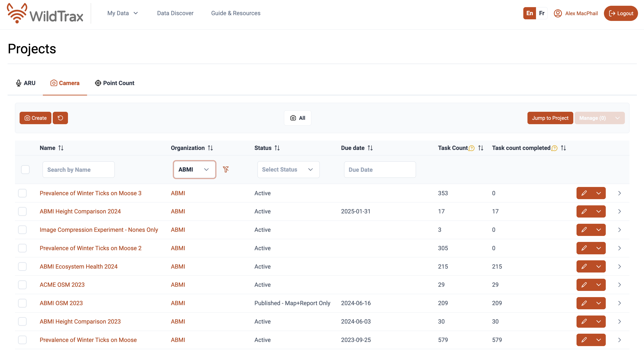Click the refresh icon button beside Create
The image size is (644, 350).
(60, 118)
